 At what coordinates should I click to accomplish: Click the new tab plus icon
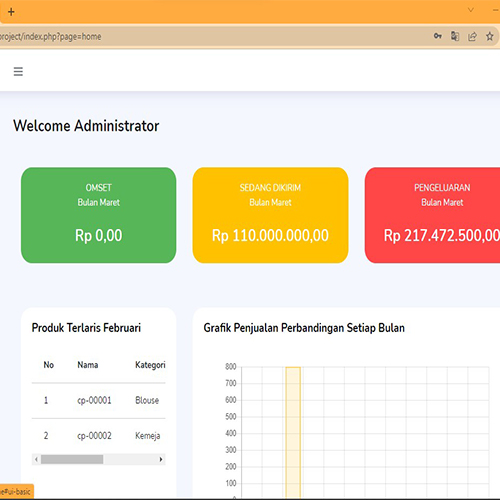pos(11,12)
